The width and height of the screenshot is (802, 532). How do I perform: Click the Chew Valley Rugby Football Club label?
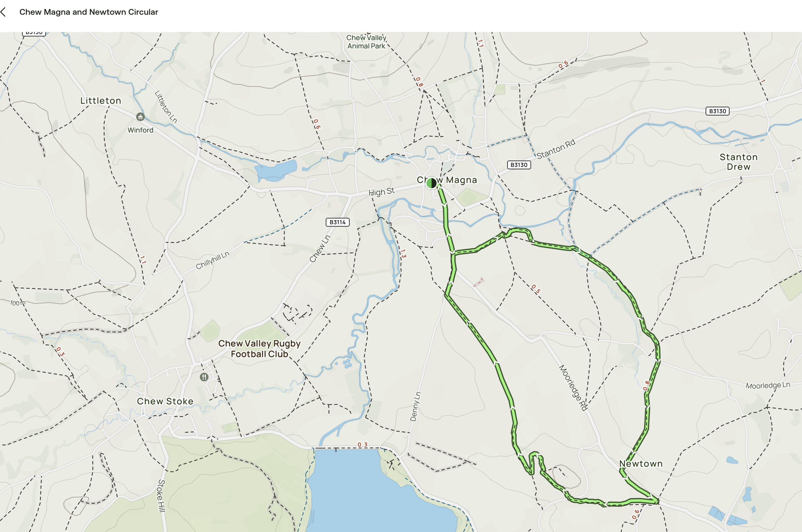tap(259, 349)
